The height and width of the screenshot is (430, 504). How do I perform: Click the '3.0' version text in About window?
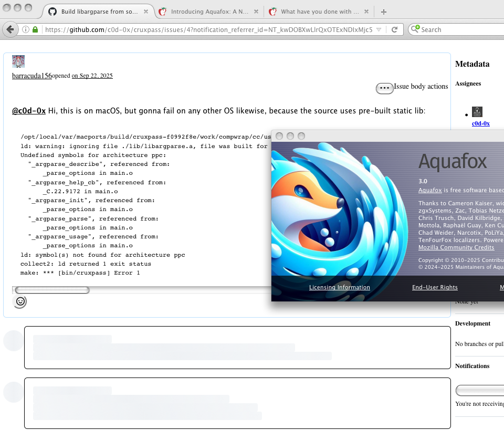[x=423, y=181]
